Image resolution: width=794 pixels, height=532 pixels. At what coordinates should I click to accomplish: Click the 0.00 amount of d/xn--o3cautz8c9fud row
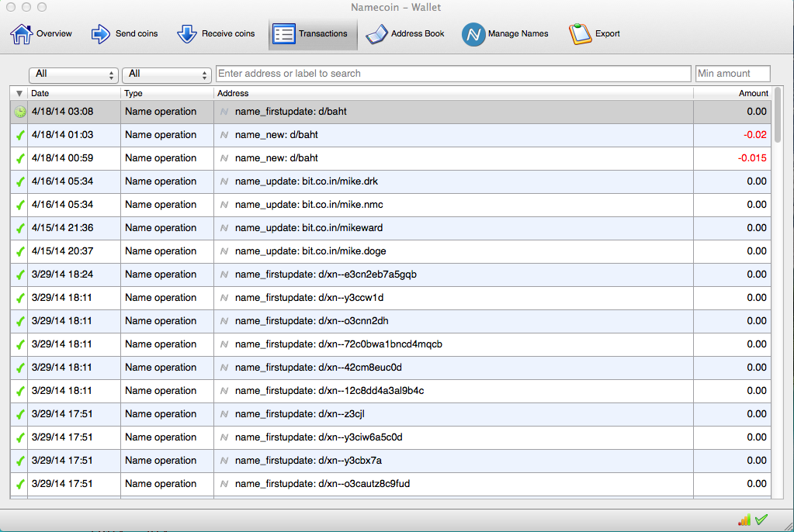757,485
